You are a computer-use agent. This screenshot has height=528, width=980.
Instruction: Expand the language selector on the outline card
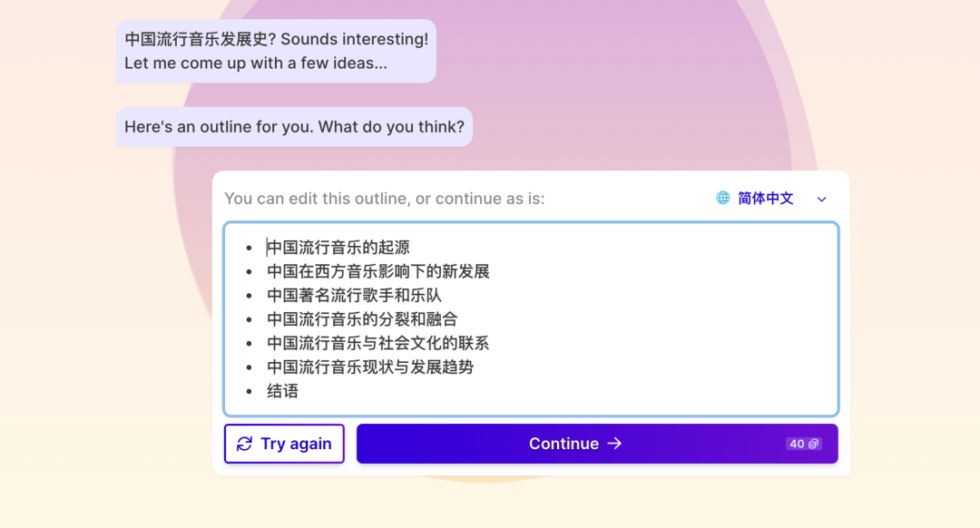click(x=771, y=199)
